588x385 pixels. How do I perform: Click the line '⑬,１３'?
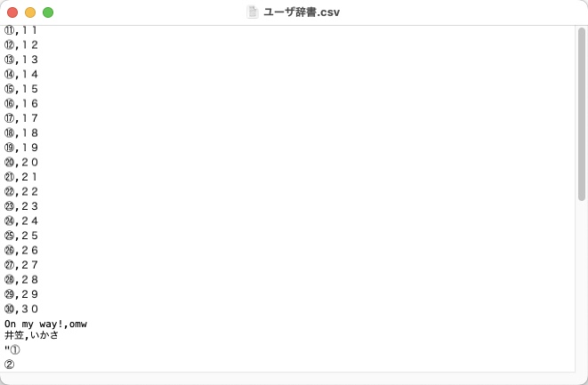21,60
